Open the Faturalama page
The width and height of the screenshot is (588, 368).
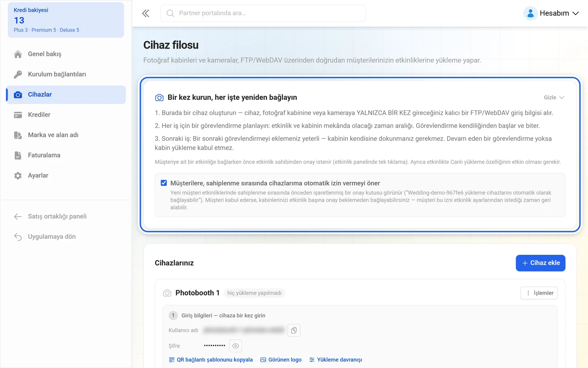click(66, 155)
